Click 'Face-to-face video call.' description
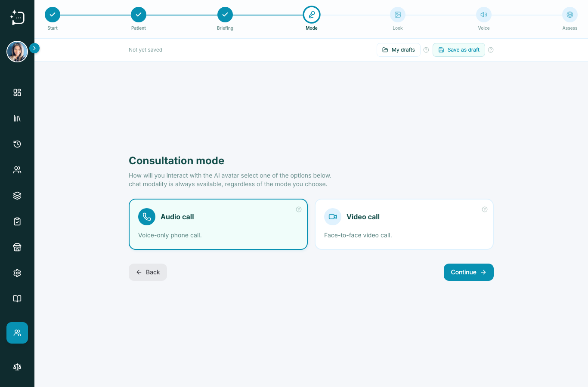This screenshot has height=387, width=588. (x=358, y=235)
